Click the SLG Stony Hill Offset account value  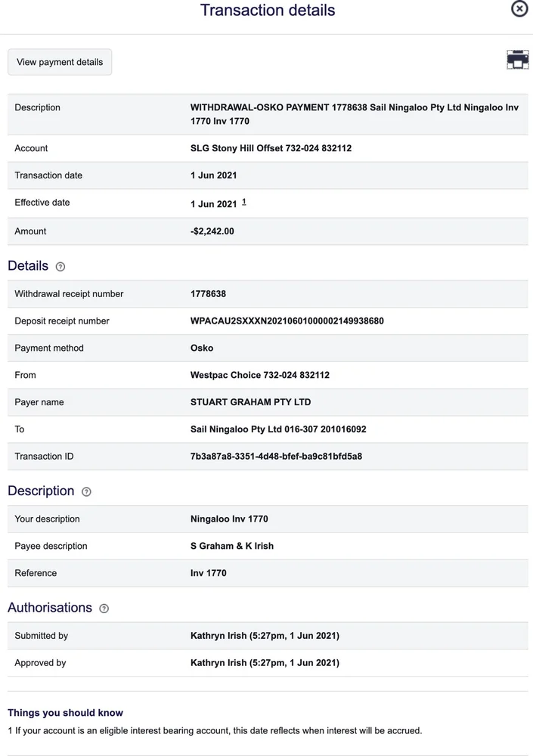(271, 148)
